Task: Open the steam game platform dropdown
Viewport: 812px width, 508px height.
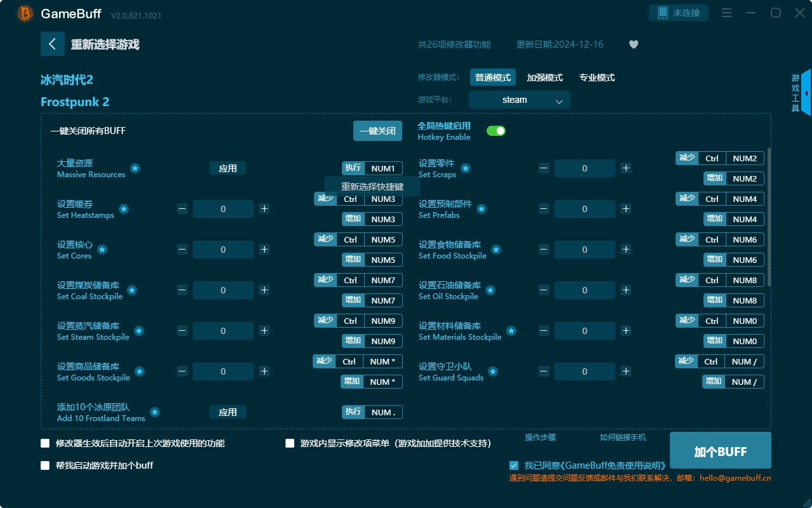Action: [x=519, y=100]
